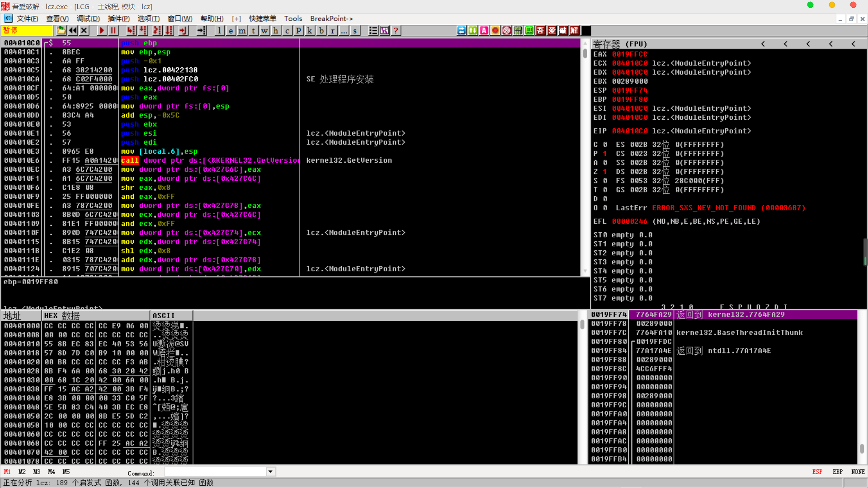Image resolution: width=868 pixels, height=488 pixels.
Task: Toggle the C flag bit value
Action: point(605,145)
